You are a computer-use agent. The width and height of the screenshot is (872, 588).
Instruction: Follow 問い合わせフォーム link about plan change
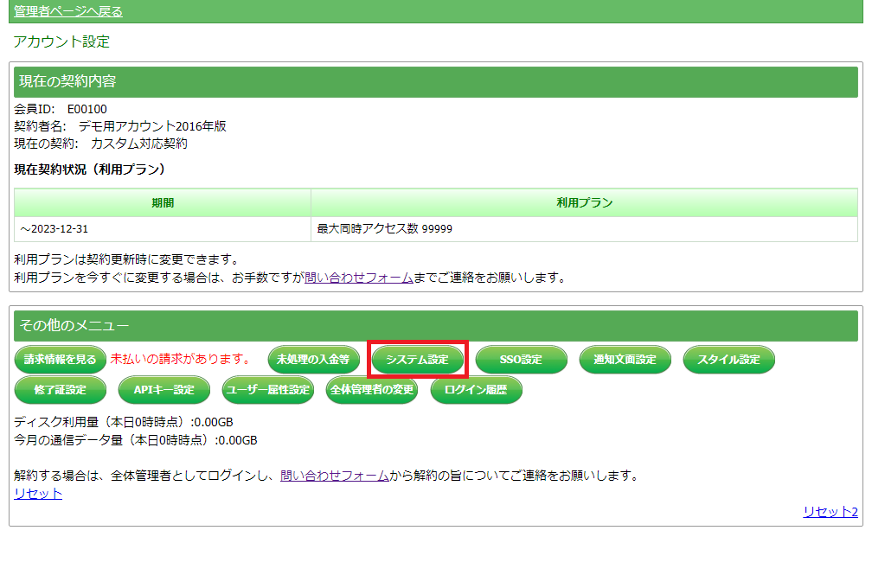click(x=359, y=278)
